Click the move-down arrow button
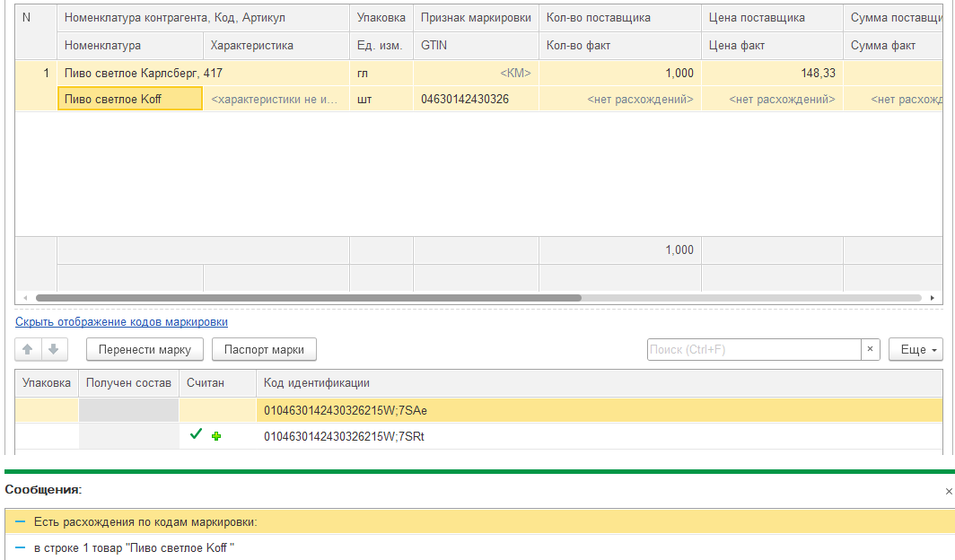 point(54,350)
